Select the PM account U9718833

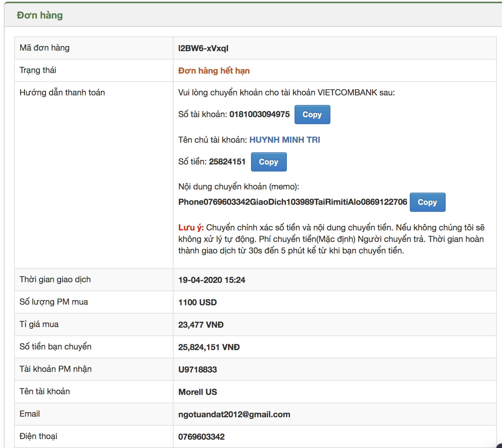(198, 370)
